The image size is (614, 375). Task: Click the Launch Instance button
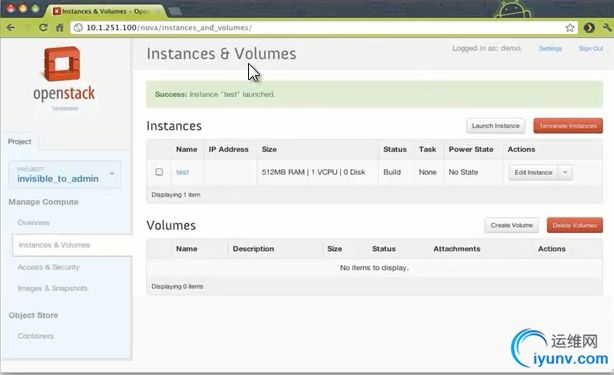[495, 126]
